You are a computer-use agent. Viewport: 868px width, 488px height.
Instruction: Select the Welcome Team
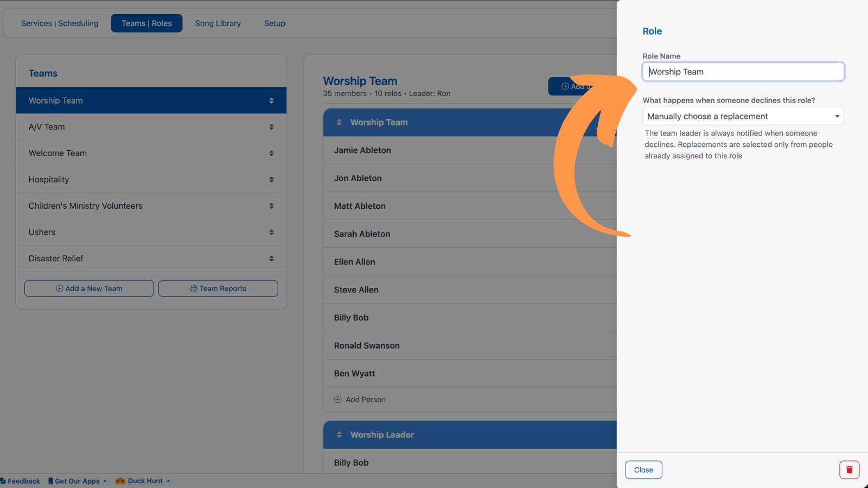point(151,153)
